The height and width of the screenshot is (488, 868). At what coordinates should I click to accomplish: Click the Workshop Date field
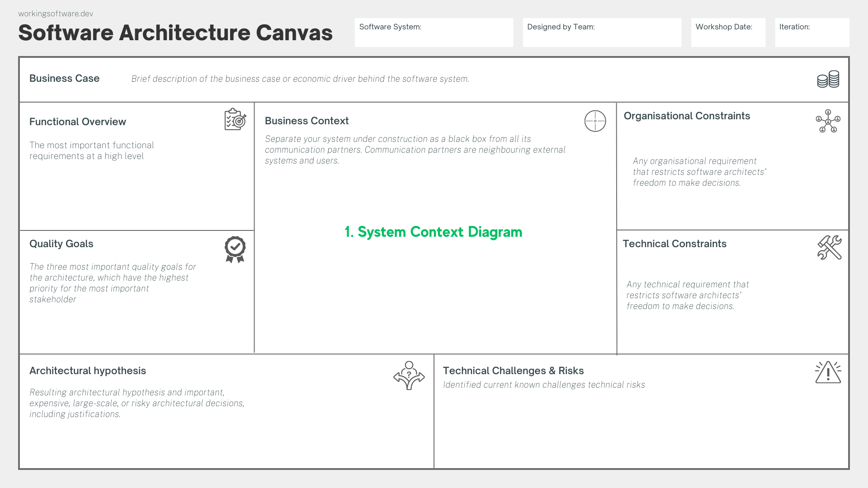point(728,33)
